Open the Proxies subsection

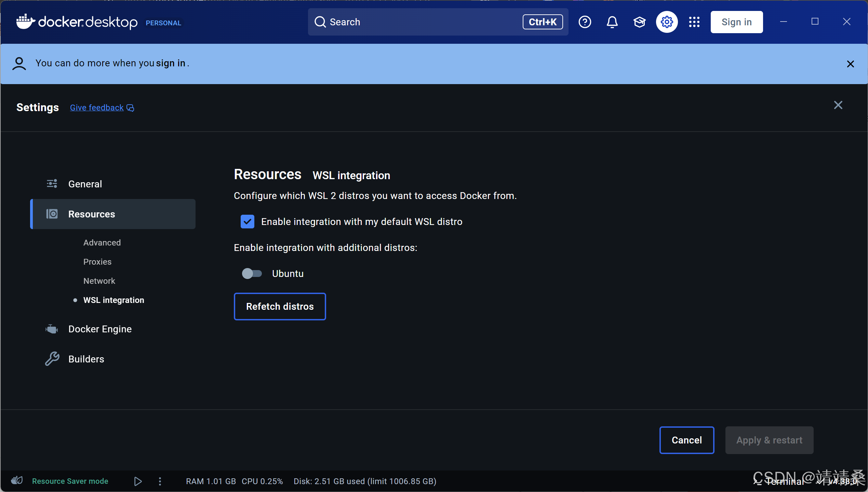click(x=97, y=262)
